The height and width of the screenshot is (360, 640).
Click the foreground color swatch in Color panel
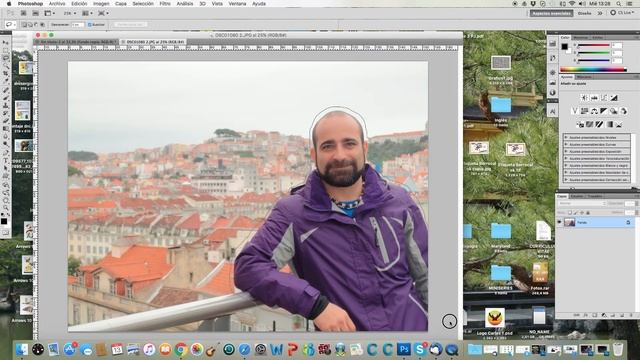tap(564, 46)
